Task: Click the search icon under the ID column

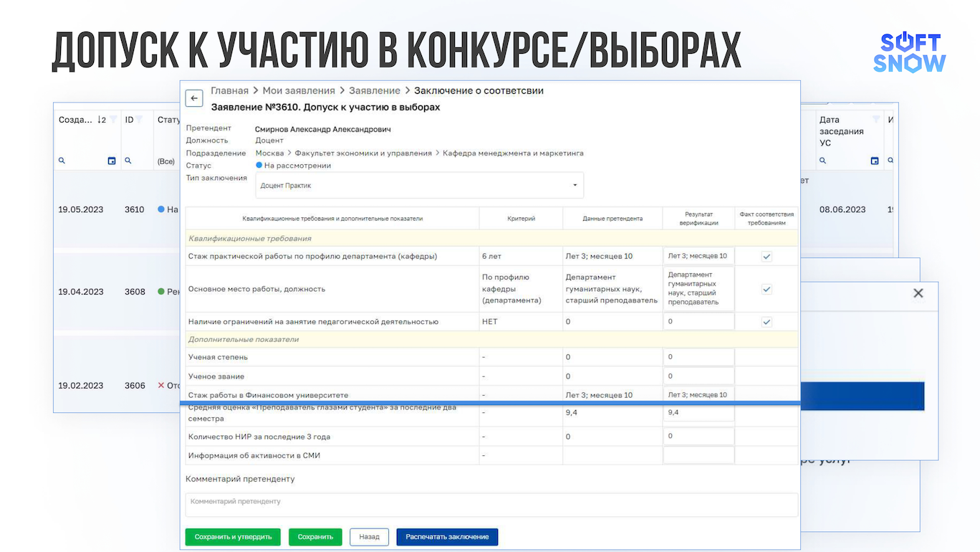Action: click(x=128, y=161)
